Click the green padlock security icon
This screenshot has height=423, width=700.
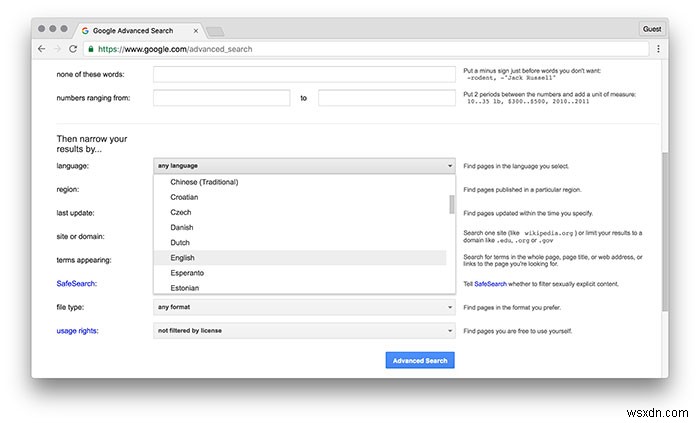pos(91,49)
